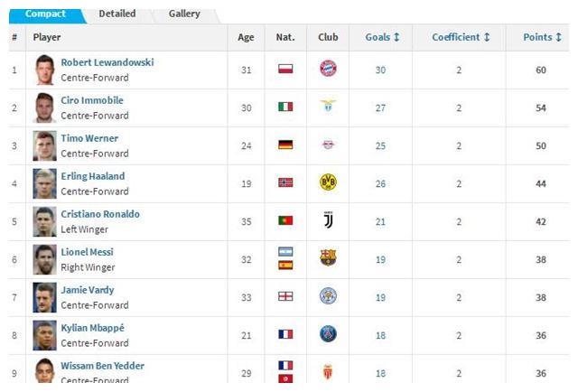Open the Borussia Dortmund club badge
The height and width of the screenshot is (392, 578).
point(328,182)
